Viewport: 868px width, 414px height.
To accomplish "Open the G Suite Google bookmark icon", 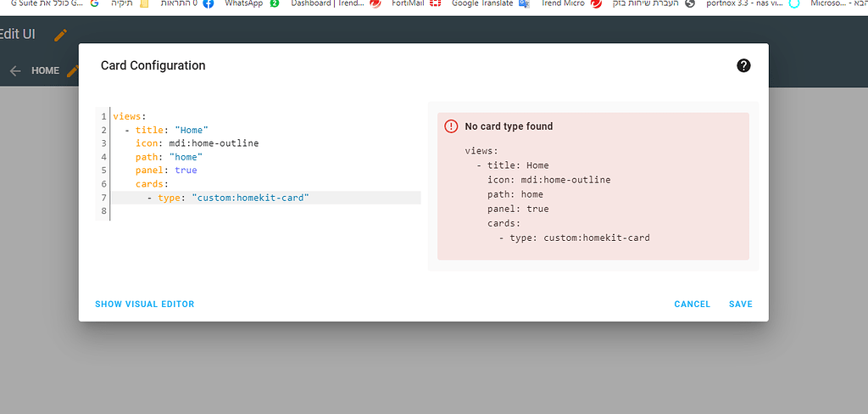I will (x=94, y=4).
